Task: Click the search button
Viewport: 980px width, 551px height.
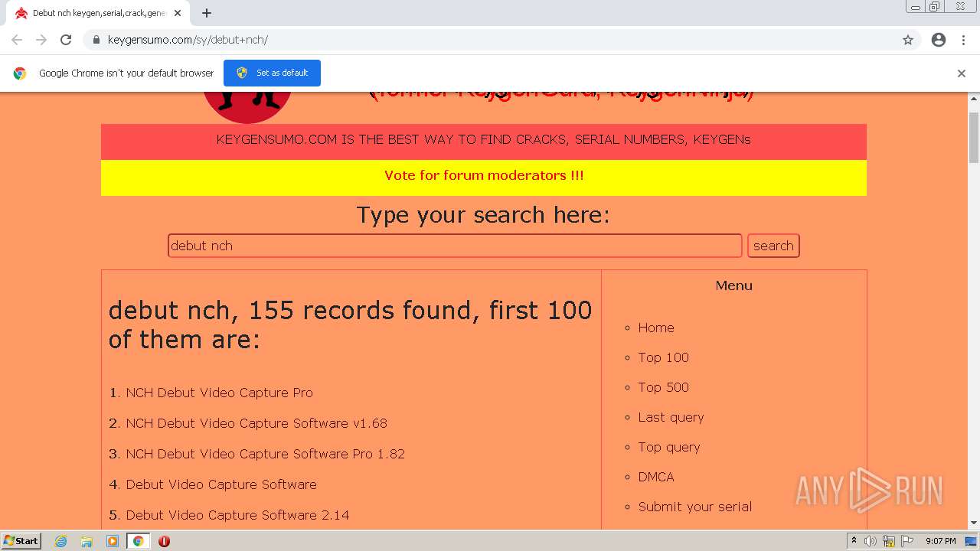Action: 773,246
